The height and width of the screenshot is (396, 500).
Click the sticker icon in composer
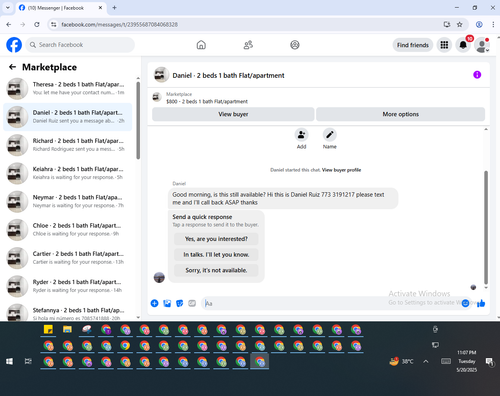(179, 303)
